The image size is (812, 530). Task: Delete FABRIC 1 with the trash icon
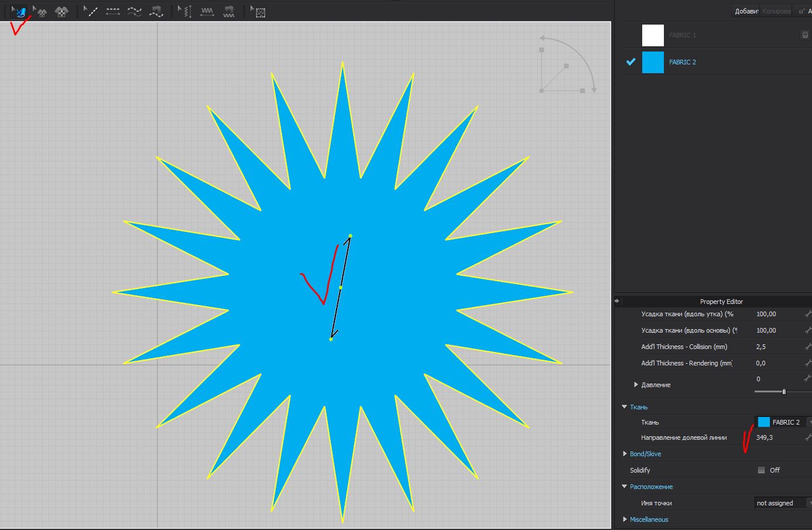805,35
